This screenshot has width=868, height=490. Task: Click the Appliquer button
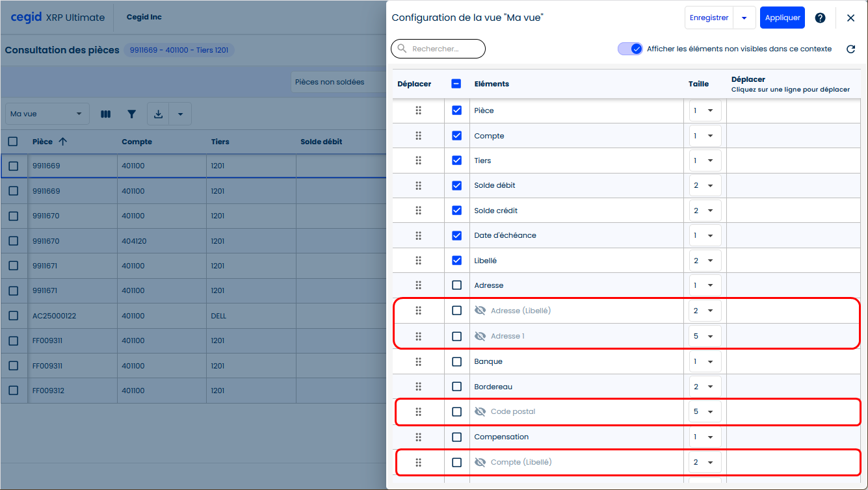pyautogui.click(x=782, y=18)
